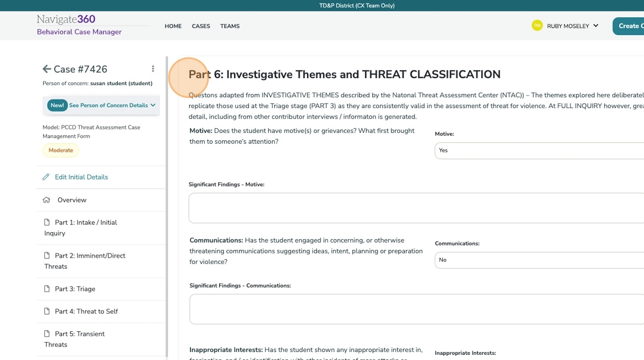Click the 'Communications:' label above the No dropdown
644x360 pixels.
(x=457, y=244)
